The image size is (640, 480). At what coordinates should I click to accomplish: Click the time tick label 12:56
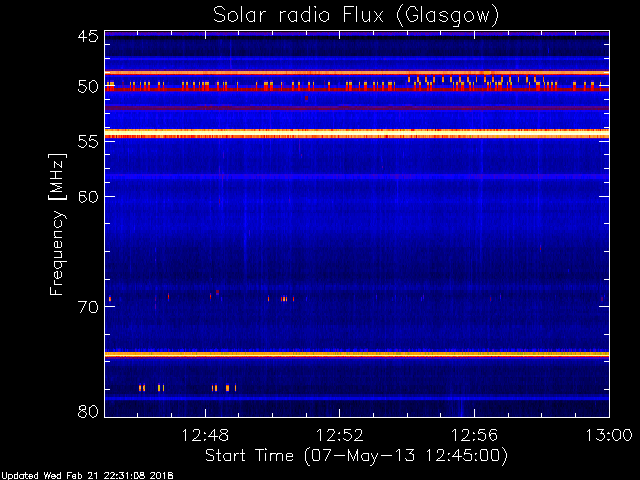point(474,435)
